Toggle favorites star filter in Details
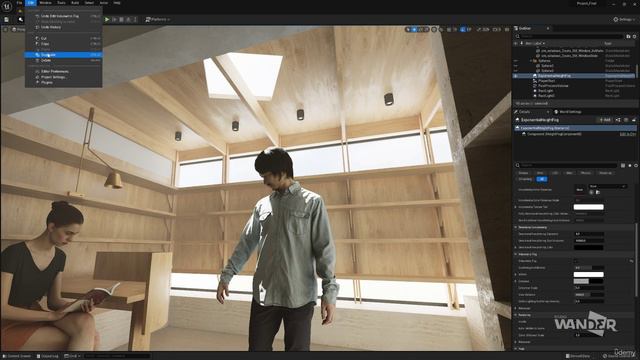Screen dimensions: 640x360 (x=630, y=165)
